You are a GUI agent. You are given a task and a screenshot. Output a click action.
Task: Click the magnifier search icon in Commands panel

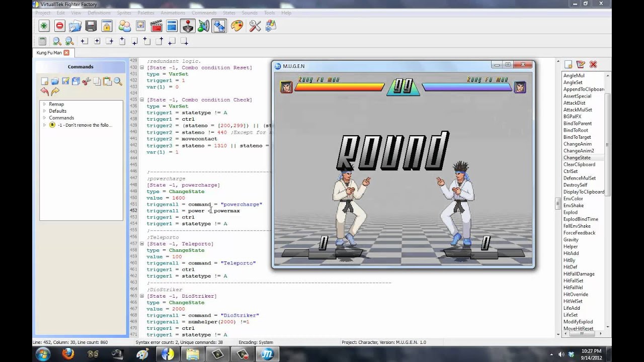pos(118,81)
